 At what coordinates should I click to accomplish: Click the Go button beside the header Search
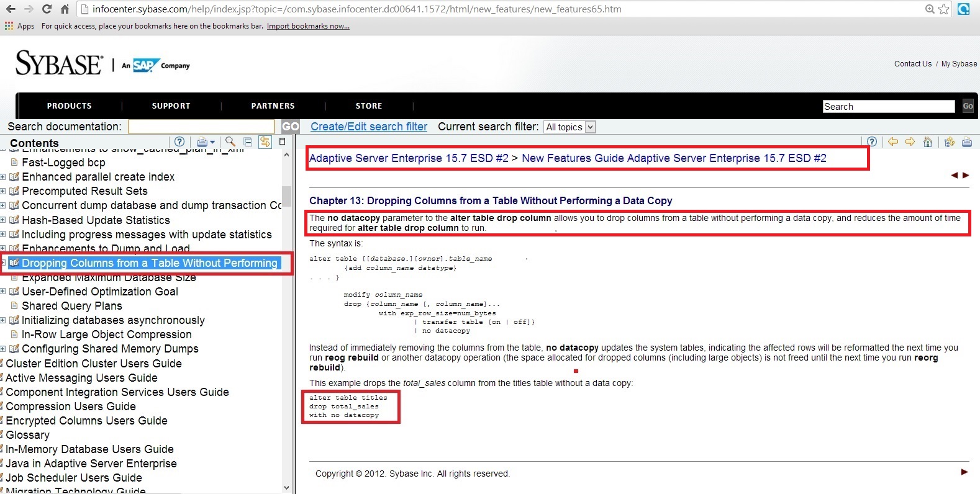coord(968,106)
